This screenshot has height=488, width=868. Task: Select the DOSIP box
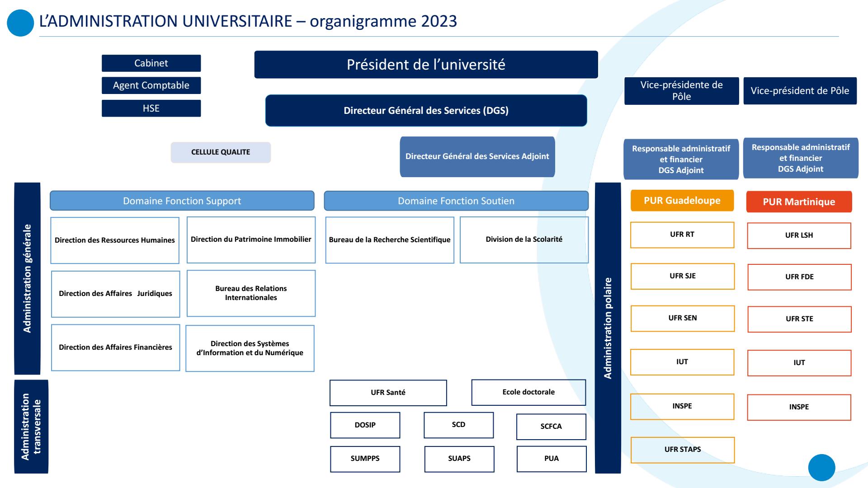[x=365, y=425]
